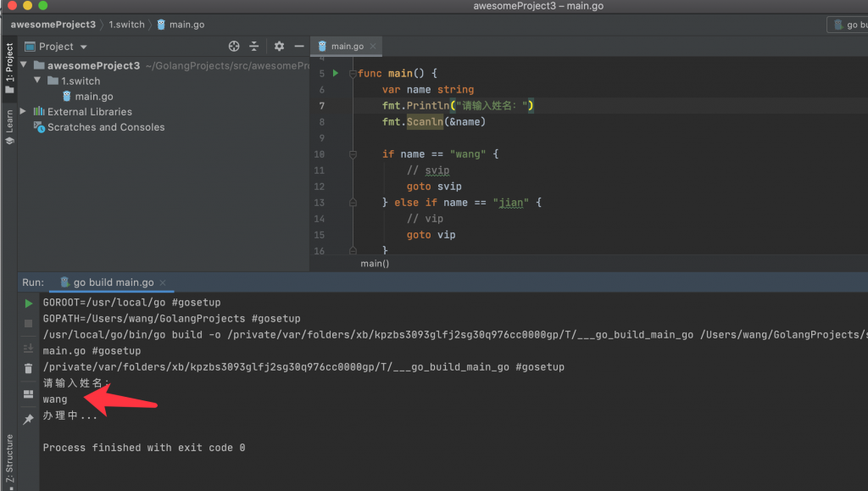This screenshot has width=868, height=491.
Task: Click "Process finished with exit code 0"
Action: click(144, 448)
